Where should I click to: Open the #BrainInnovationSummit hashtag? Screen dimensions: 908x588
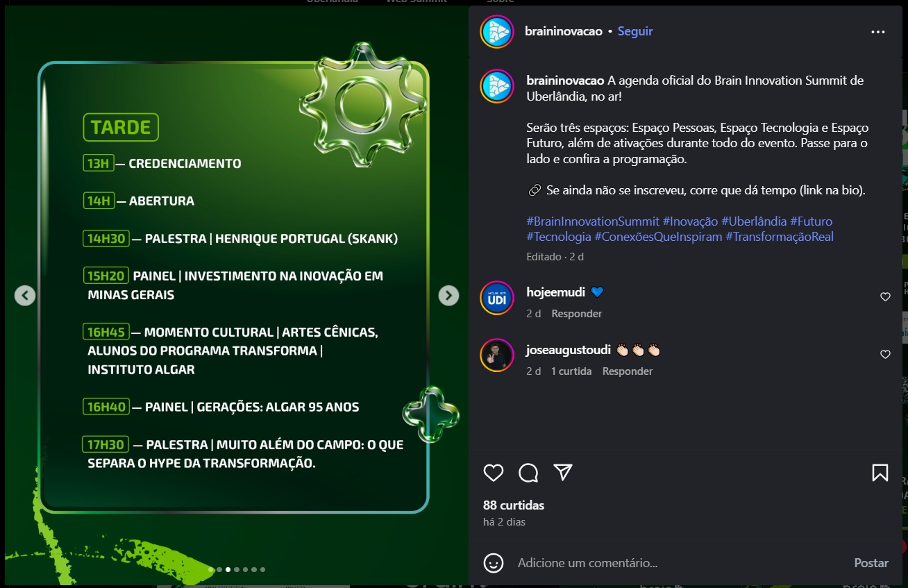click(593, 221)
